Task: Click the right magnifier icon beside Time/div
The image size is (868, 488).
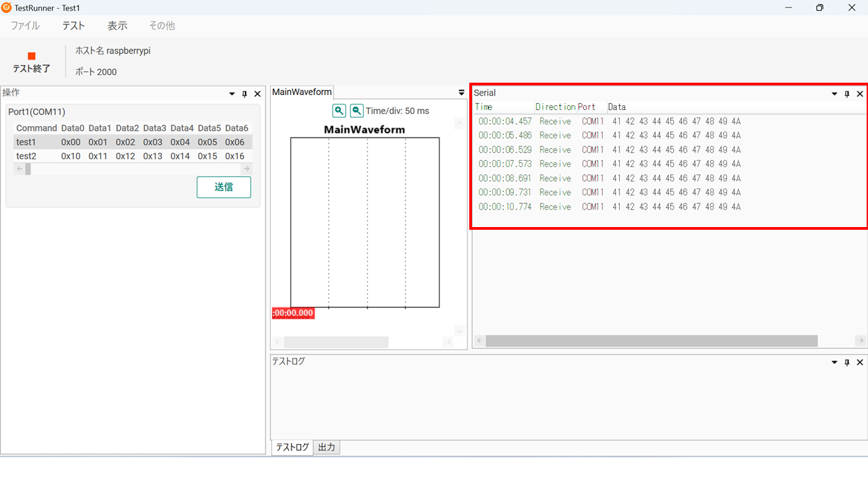Action: click(x=357, y=110)
